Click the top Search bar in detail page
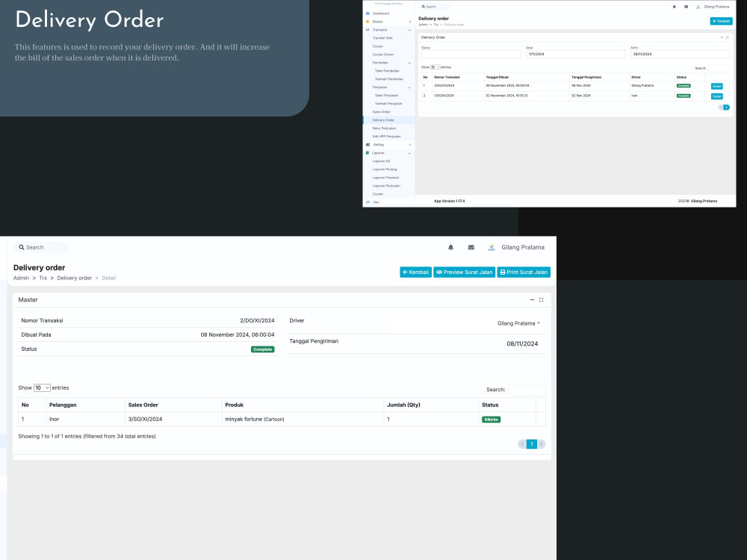747x560 pixels. [41, 247]
